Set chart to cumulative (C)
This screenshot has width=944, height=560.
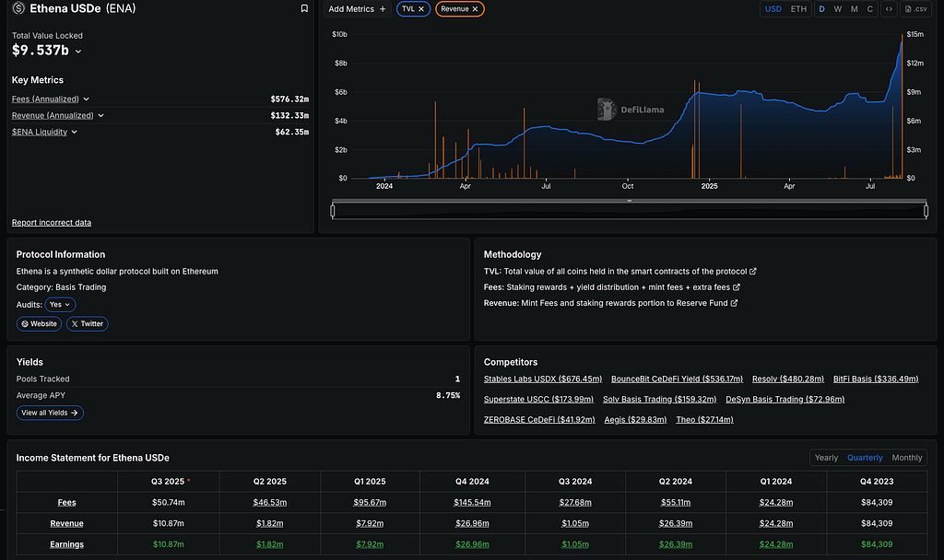pyautogui.click(x=869, y=9)
